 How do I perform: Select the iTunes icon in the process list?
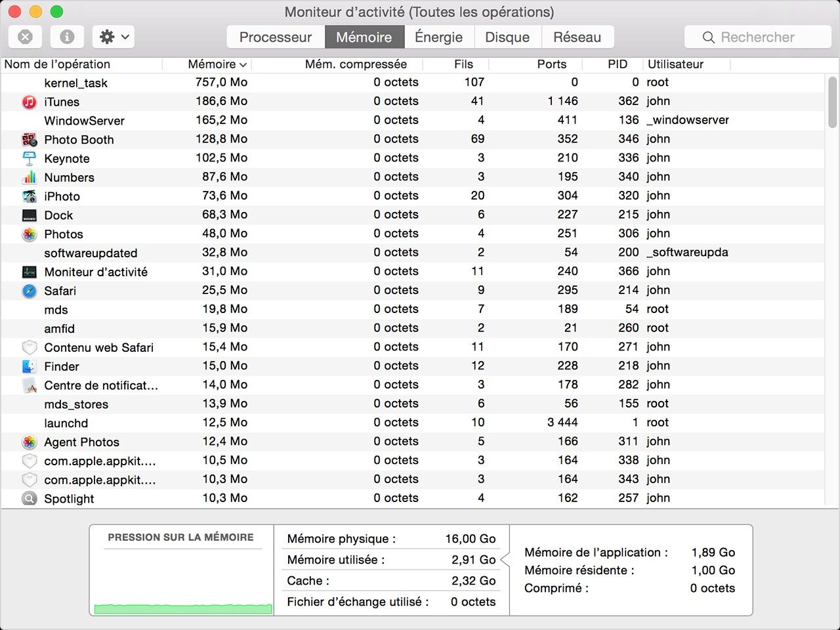coord(29,102)
